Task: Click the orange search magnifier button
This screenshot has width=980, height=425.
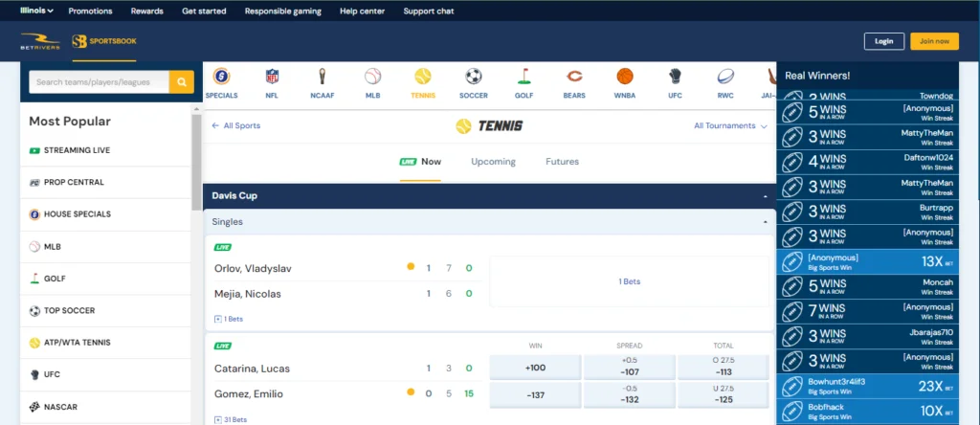Action: pyautogui.click(x=181, y=82)
